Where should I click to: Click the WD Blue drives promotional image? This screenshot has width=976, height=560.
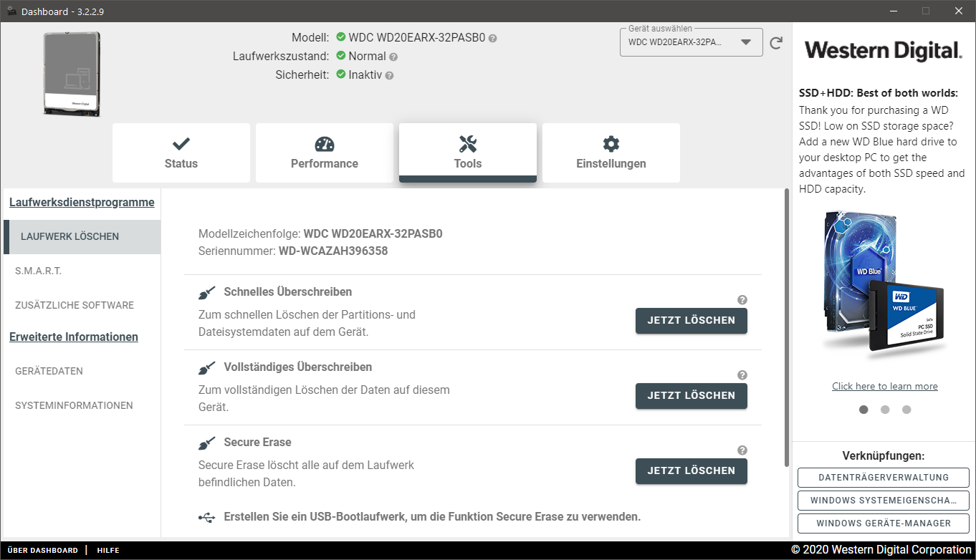pyautogui.click(x=884, y=283)
